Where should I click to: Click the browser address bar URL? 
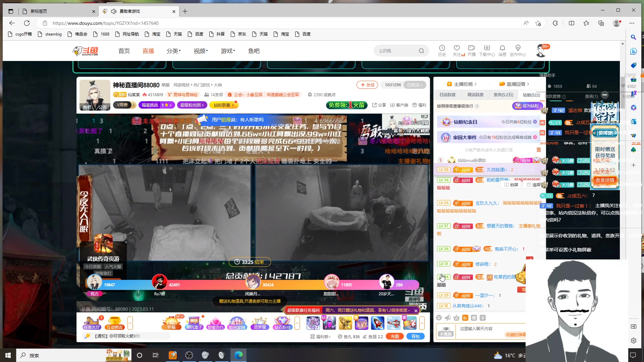click(106, 23)
